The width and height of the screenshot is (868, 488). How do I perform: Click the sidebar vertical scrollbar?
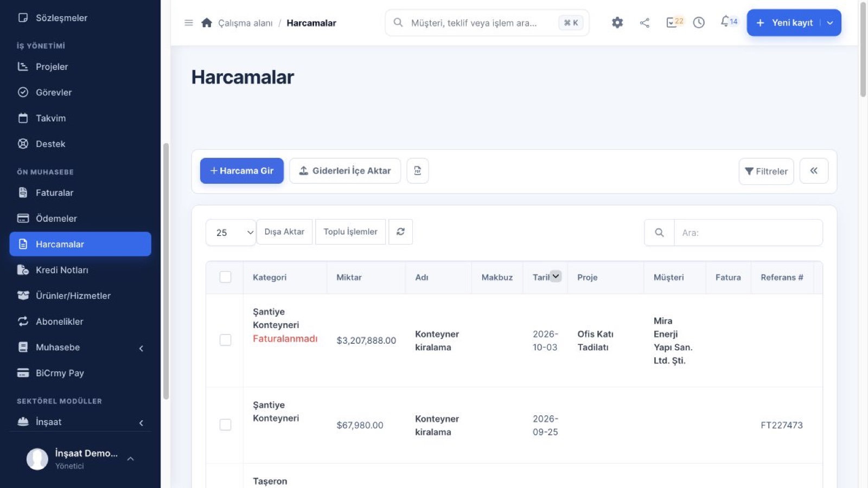(x=166, y=271)
